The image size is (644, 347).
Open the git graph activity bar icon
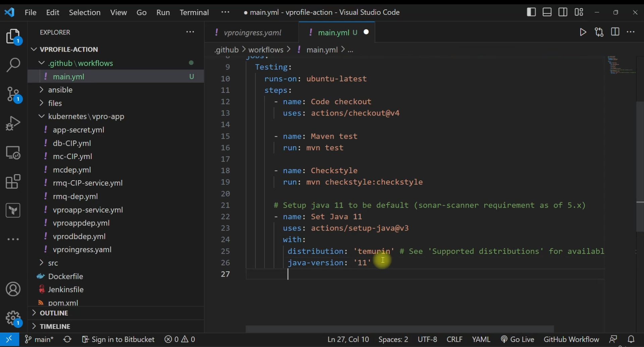click(x=13, y=211)
